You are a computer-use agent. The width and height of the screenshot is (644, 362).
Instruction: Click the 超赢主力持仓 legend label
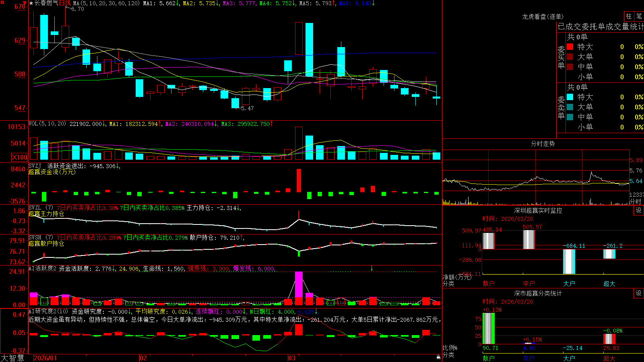46,214
